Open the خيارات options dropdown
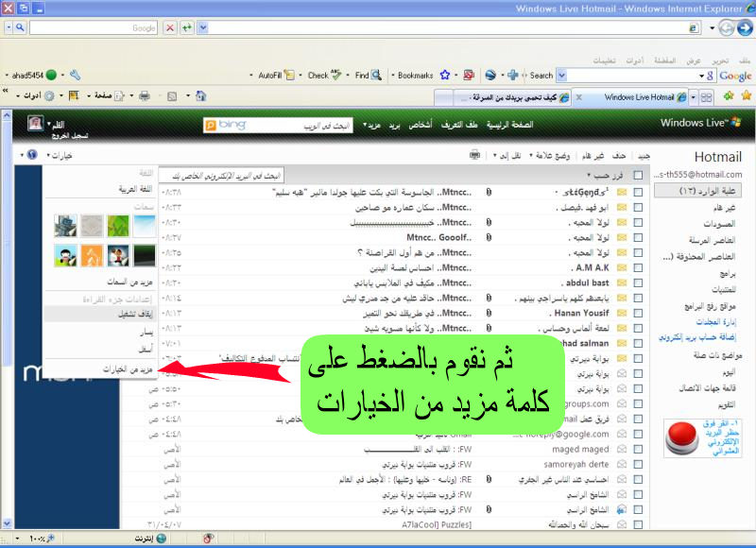 [60, 155]
